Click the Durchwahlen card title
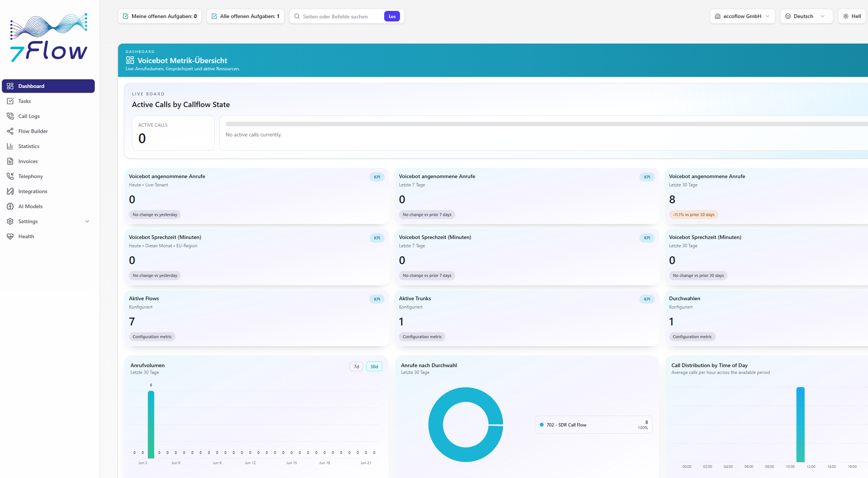The image size is (868, 478). click(685, 298)
